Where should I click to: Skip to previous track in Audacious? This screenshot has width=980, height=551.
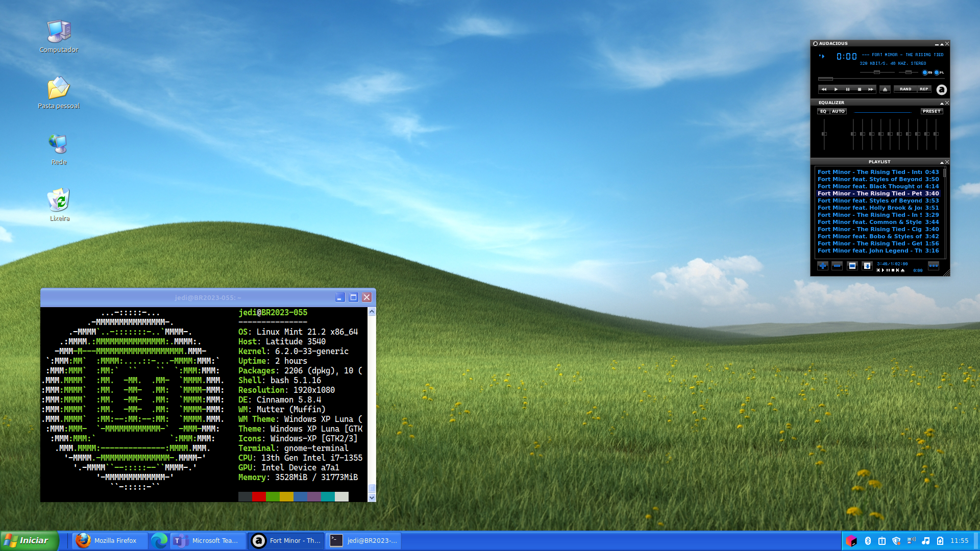tap(824, 89)
